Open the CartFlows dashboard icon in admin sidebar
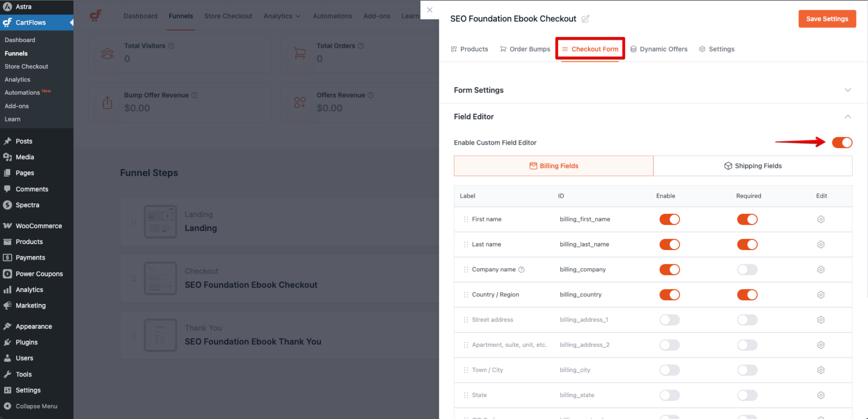The image size is (868, 419). pyautogui.click(x=7, y=22)
